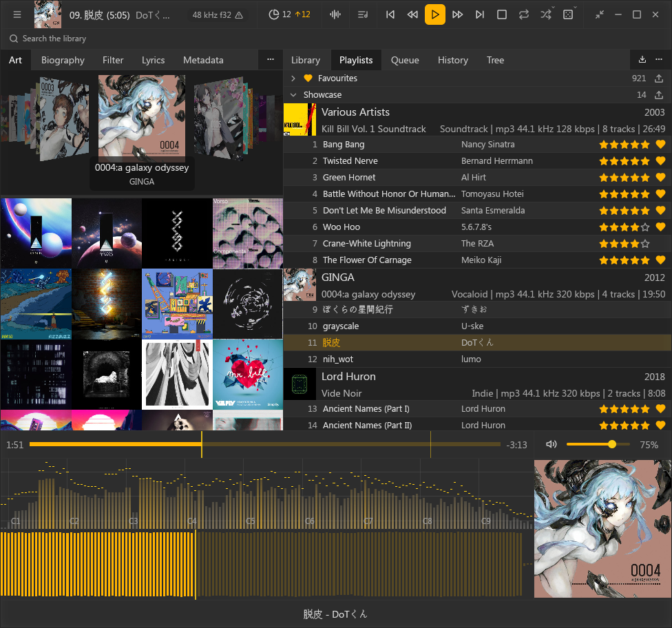Open the hamburger main menu
Image resolution: width=672 pixels, height=628 pixels.
tap(17, 14)
